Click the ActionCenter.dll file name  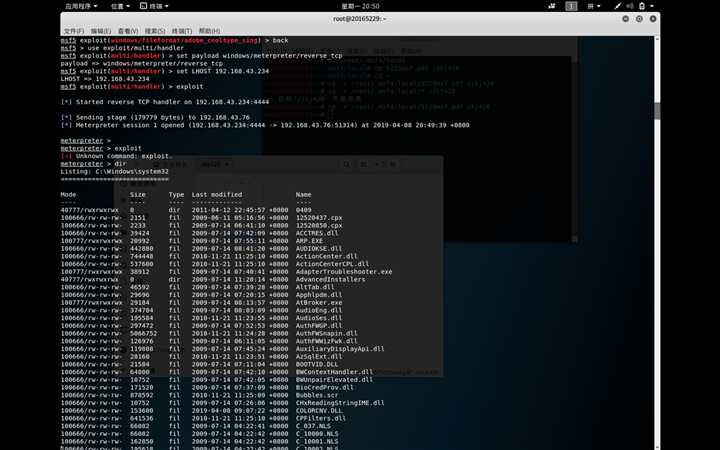327,256
